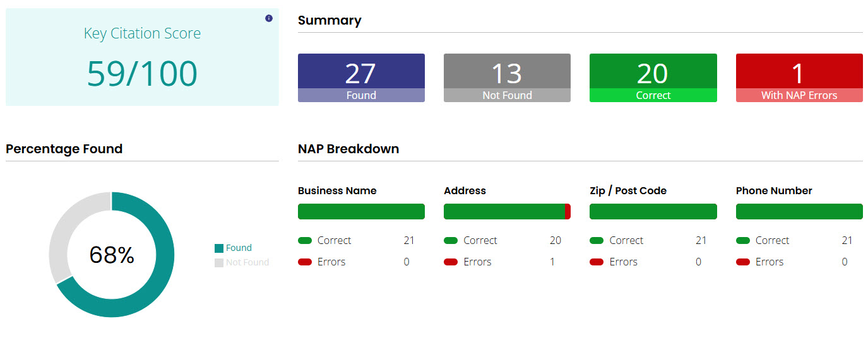Open the 13 Not Found summary tile
Viewport: 868px width, 348px height.
coord(507,78)
